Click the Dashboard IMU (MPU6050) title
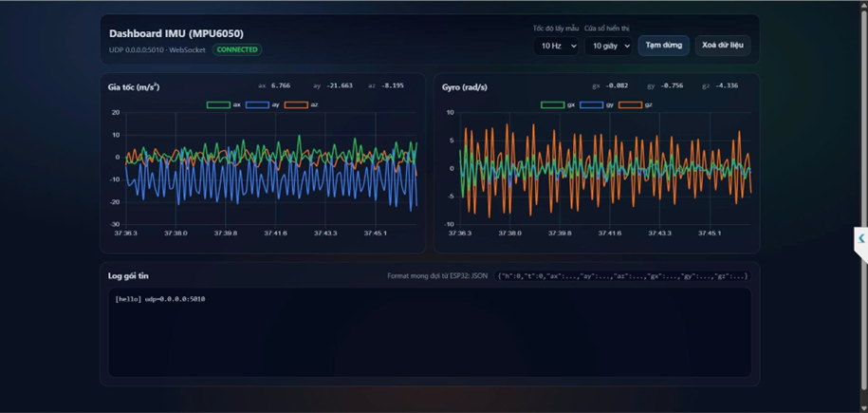Image resolution: width=868 pixels, height=413 pixels. 176,34
